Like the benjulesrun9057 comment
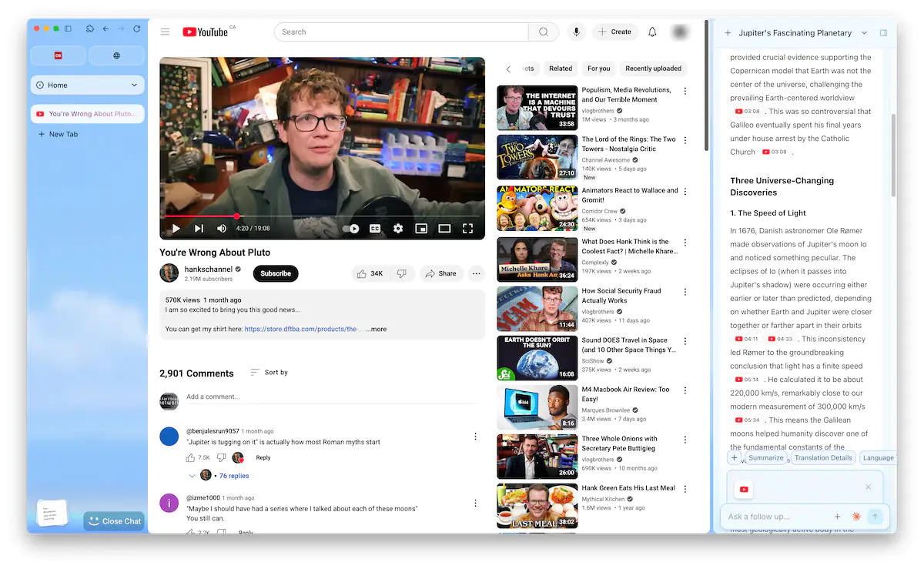This screenshot has width=924, height=569. (x=190, y=457)
